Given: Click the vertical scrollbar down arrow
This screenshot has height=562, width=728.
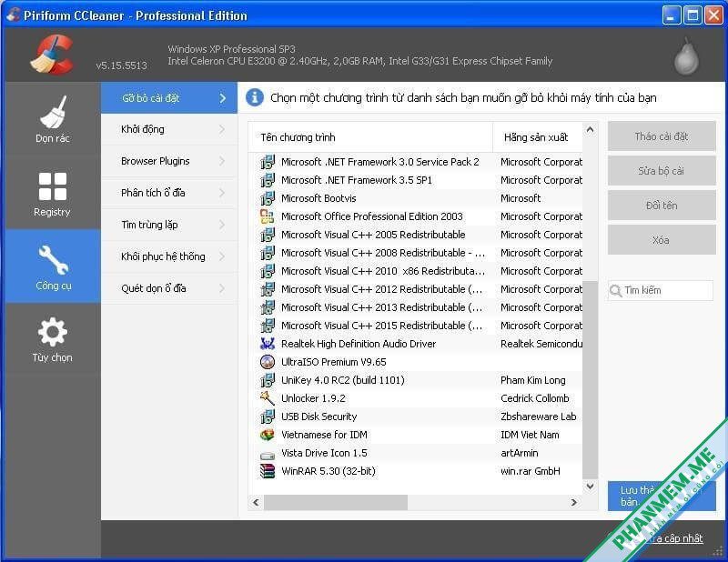Looking at the screenshot, I should click(x=590, y=487).
